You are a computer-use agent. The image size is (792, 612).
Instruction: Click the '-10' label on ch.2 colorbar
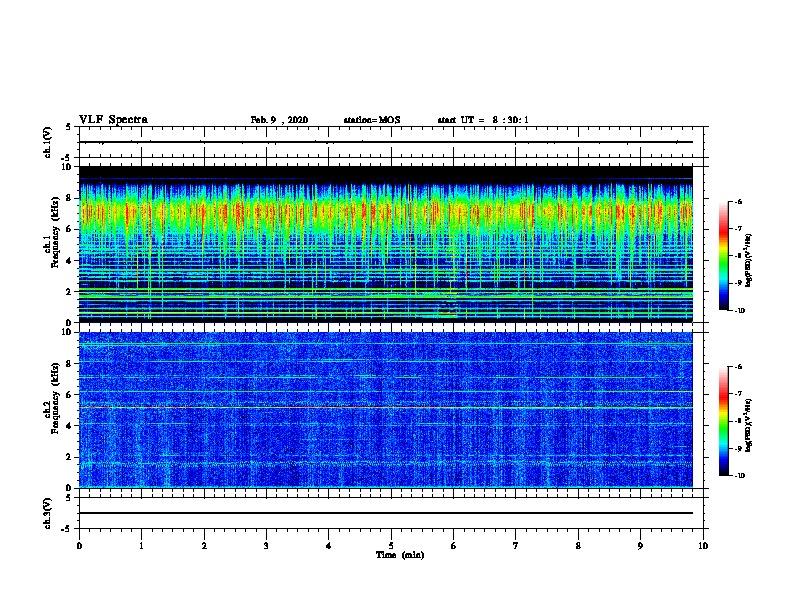[x=740, y=476]
